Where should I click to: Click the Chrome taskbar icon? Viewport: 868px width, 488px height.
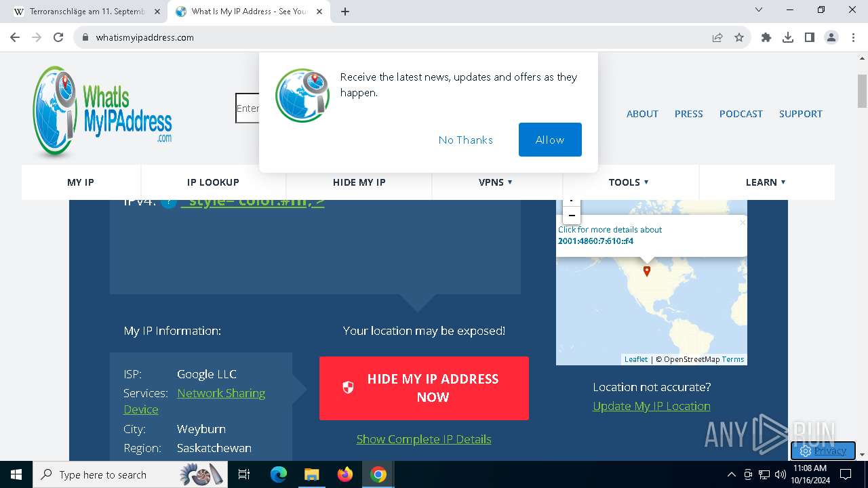(378, 474)
